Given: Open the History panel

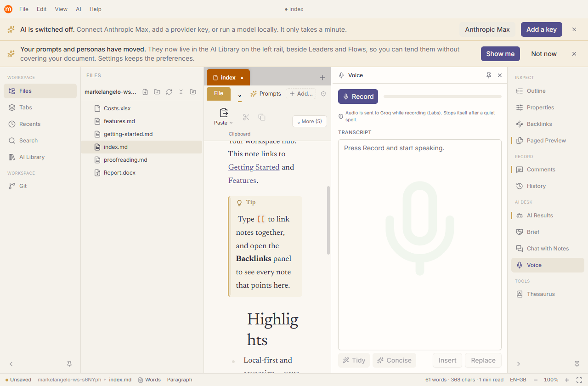Looking at the screenshot, I should 548,186.
